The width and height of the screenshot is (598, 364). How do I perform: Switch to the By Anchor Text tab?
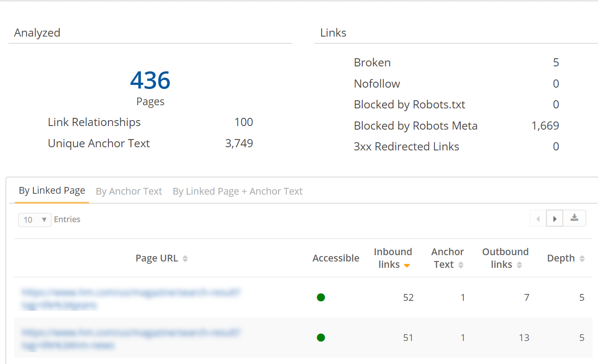129,191
